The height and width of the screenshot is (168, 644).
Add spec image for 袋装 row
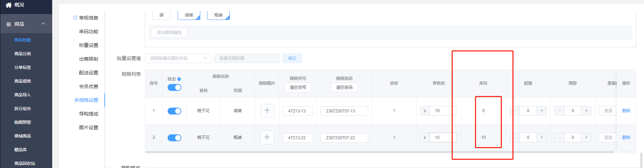point(267,111)
